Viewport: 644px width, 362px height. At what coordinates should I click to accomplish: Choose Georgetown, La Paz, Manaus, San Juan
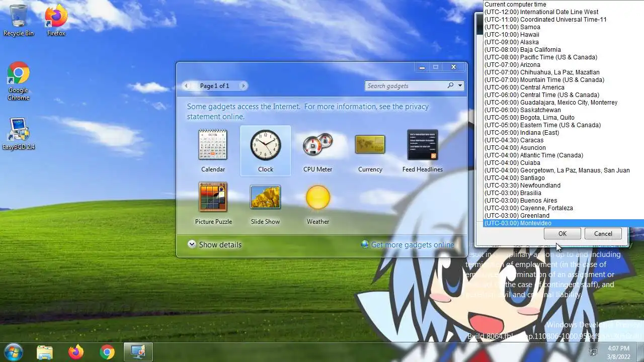click(x=563, y=170)
